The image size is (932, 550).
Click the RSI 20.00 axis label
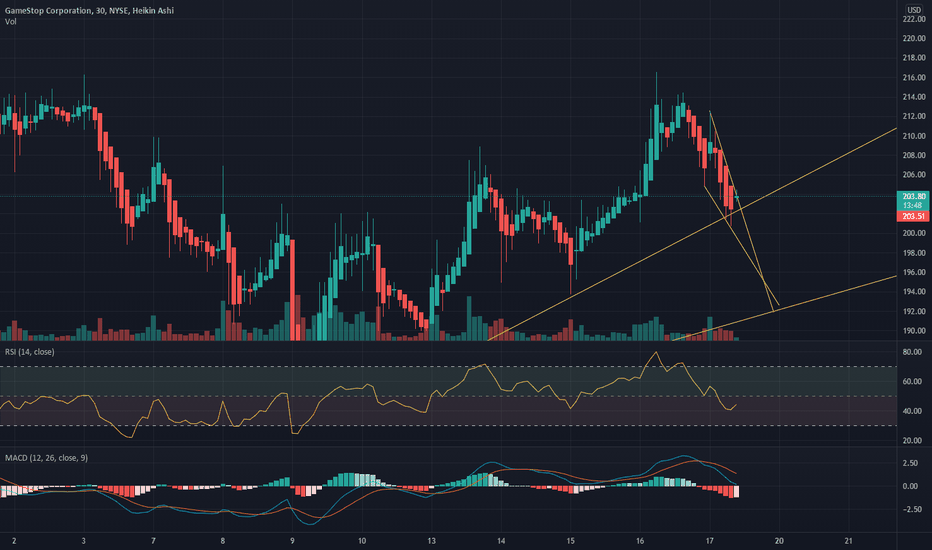click(912, 441)
